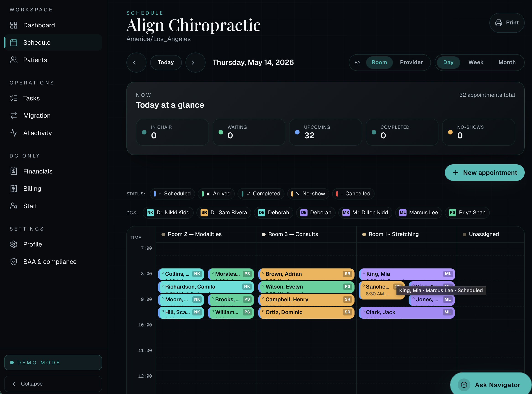Open the Staff page

point(53,206)
